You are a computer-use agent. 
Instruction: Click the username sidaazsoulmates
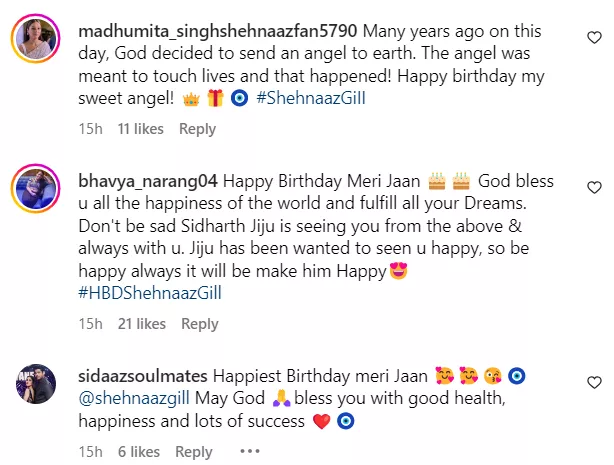pyautogui.click(x=143, y=376)
